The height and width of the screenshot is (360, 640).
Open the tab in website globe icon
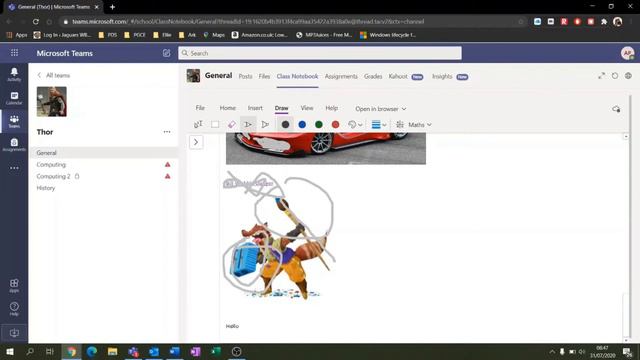point(629,76)
